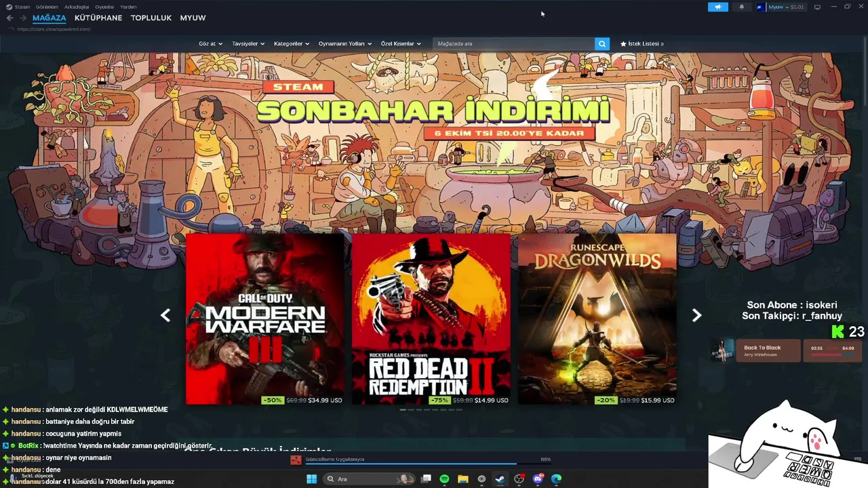Expand the Oynamanın Yolları dropdown
Viewport: 868px width, 488px height.
(x=345, y=43)
